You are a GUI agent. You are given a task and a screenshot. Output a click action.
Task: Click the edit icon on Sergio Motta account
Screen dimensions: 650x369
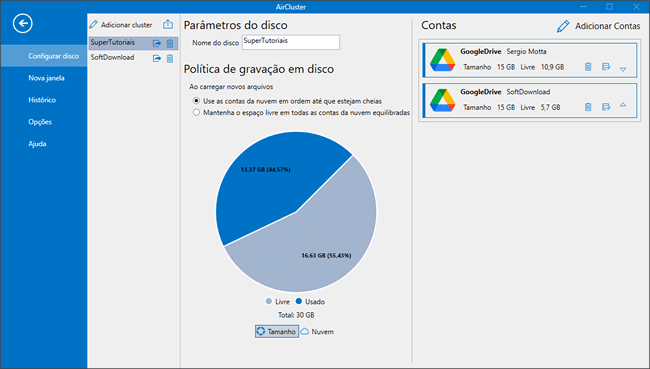[x=606, y=67]
